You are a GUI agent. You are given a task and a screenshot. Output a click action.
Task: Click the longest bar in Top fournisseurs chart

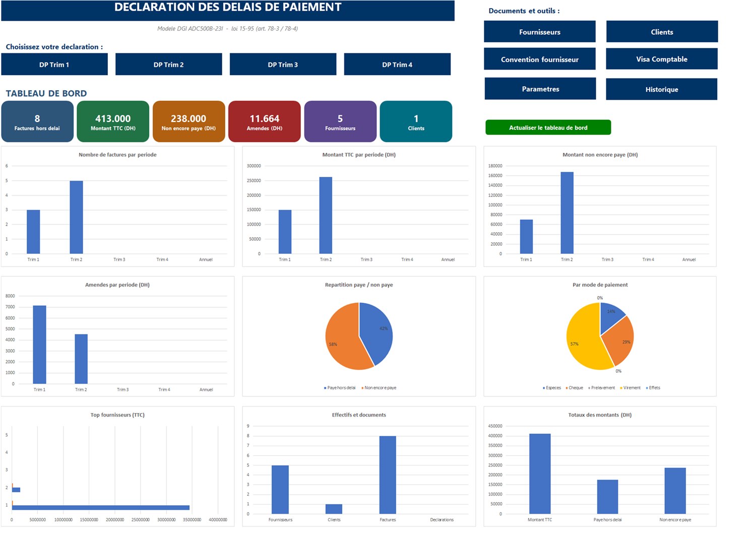101,507
